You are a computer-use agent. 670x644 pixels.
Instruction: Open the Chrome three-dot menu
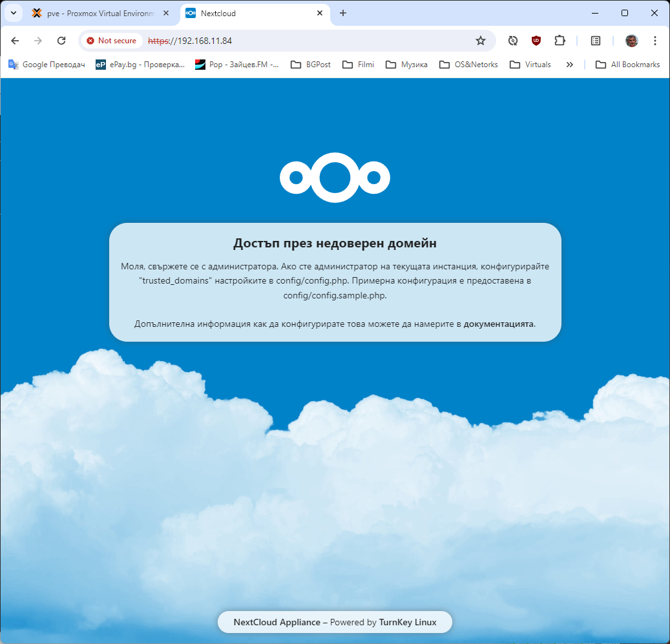pos(655,41)
